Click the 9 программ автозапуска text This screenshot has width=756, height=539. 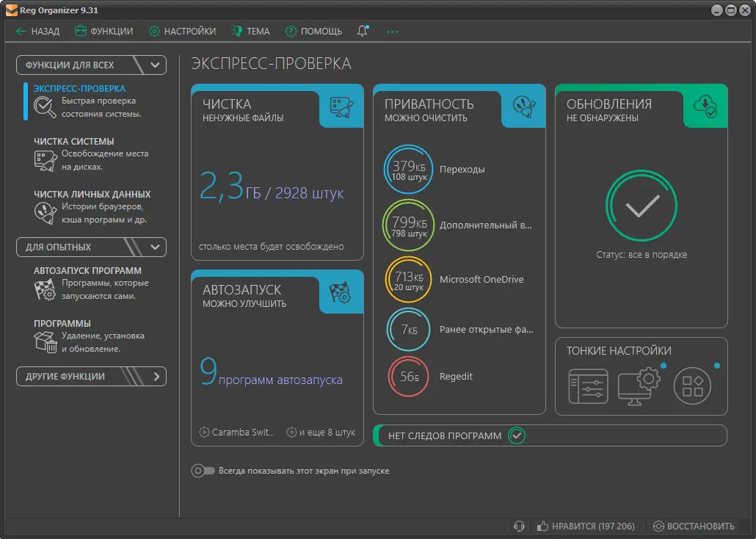tap(271, 372)
